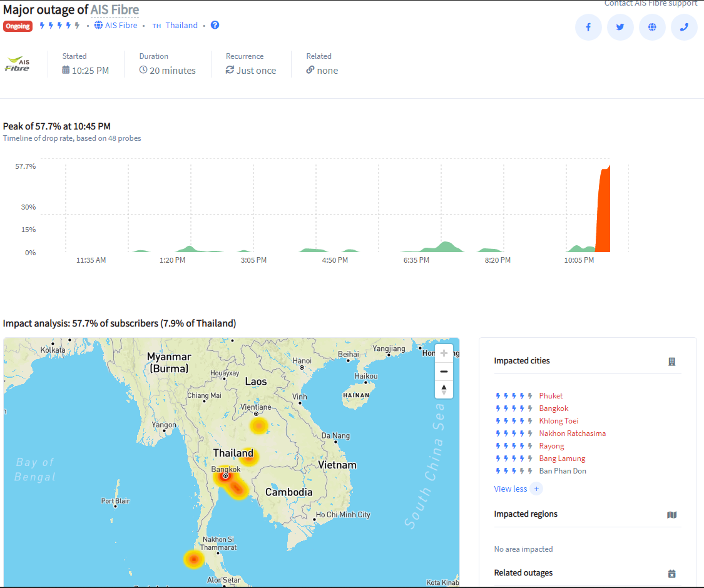This screenshot has height=588, width=704.
Task: Open the Bangkok impacted city link
Action: click(x=554, y=408)
